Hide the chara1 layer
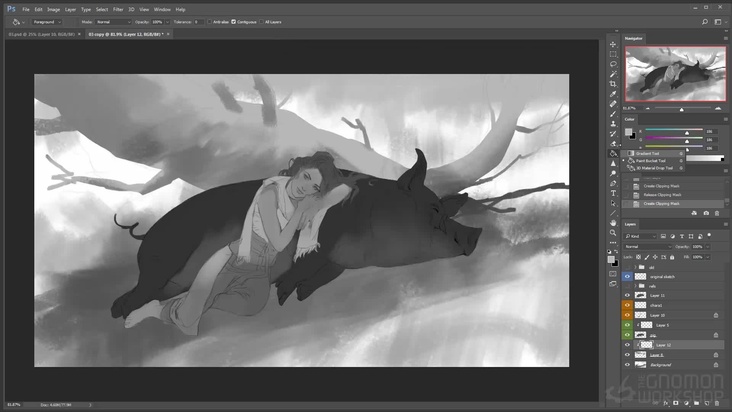This screenshot has height=412, width=732. coord(627,305)
